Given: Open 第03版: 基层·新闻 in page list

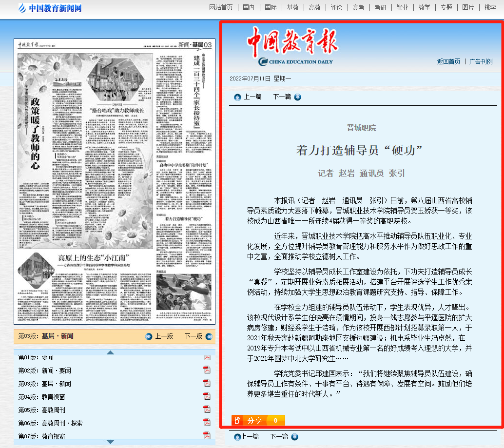Looking at the screenshot, I should click(x=45, y=384).
